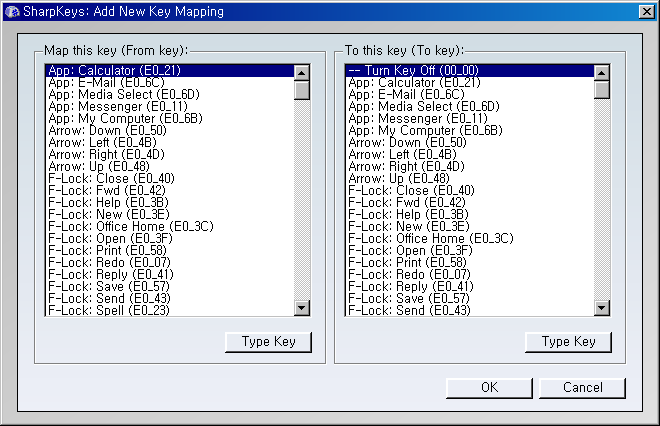Select F-Lock: New (E0_3E) in To list
This screenshot has height=426, width=660.
[469, 226]
